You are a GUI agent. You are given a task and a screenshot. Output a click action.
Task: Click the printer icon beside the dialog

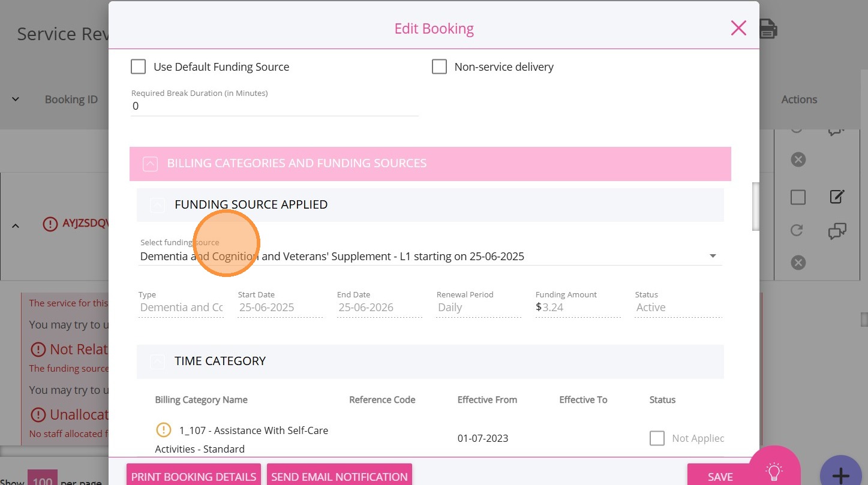(768, 28)
